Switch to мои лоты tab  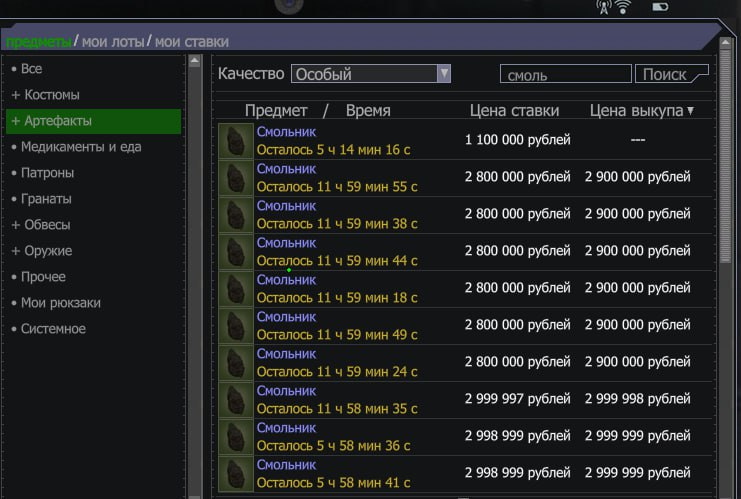[113, 42]
